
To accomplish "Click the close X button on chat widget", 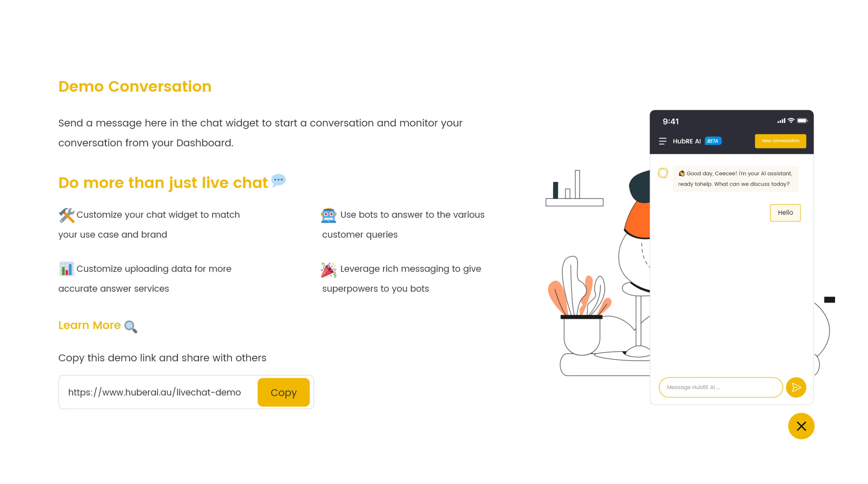I will pyautogui.click(x=802, y=426).
